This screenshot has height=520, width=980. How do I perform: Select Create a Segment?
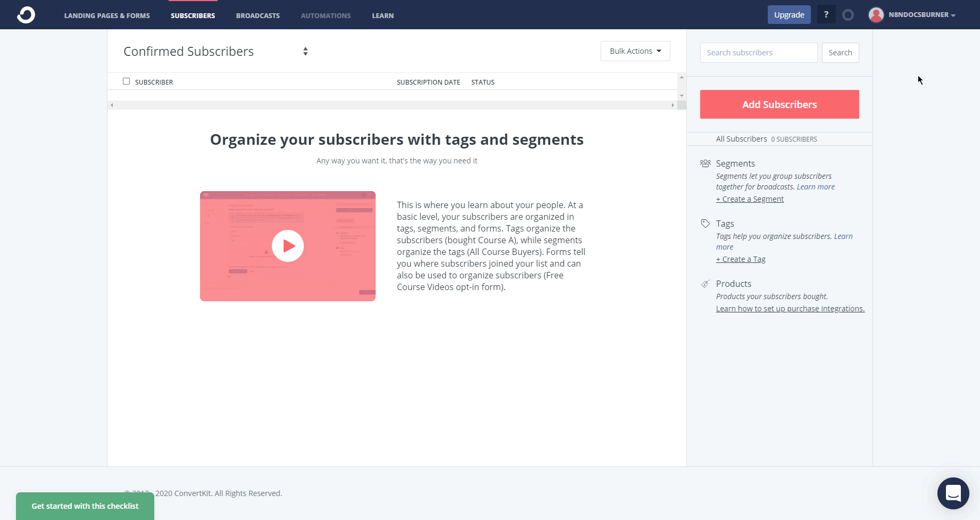click(750, 199)
